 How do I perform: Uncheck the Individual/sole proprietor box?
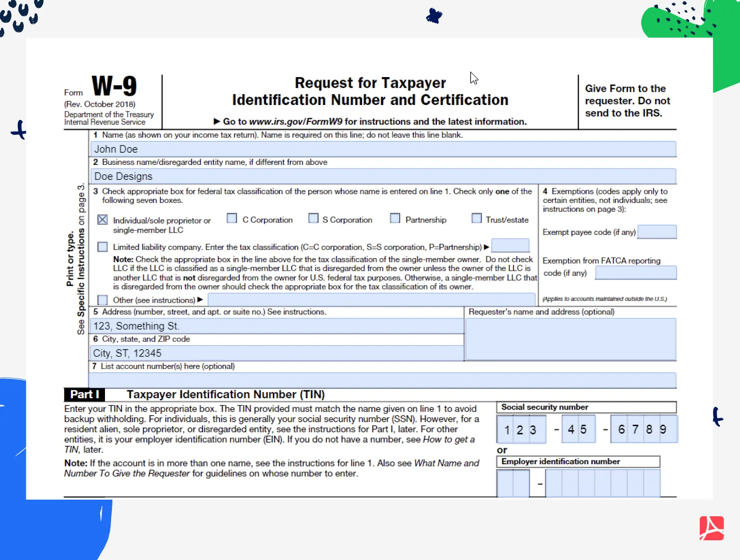(x=102, y=219)
